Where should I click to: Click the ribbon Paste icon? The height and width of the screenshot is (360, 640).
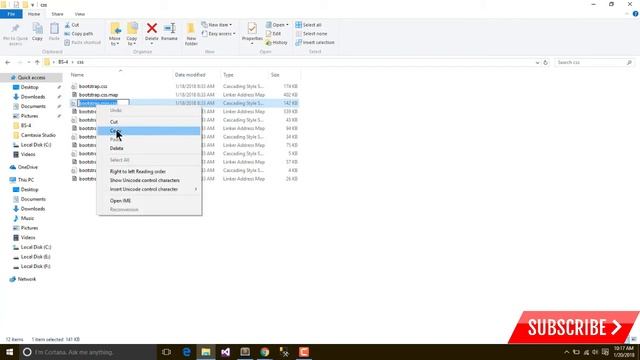click(x=54, y=29)
